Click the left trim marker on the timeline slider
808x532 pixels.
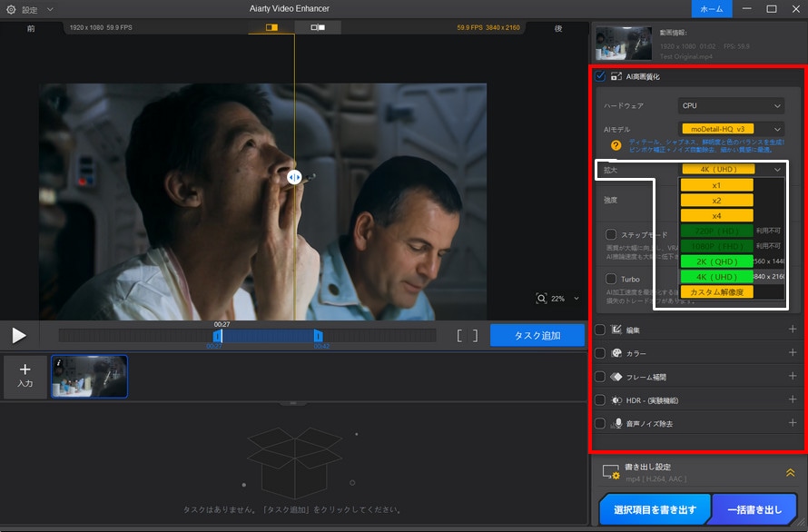click(x=218, y=335)
